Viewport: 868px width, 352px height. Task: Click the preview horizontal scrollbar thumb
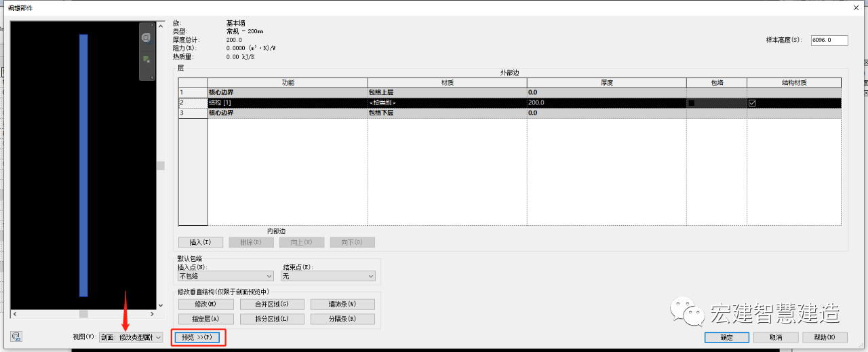tap(83, 314)
